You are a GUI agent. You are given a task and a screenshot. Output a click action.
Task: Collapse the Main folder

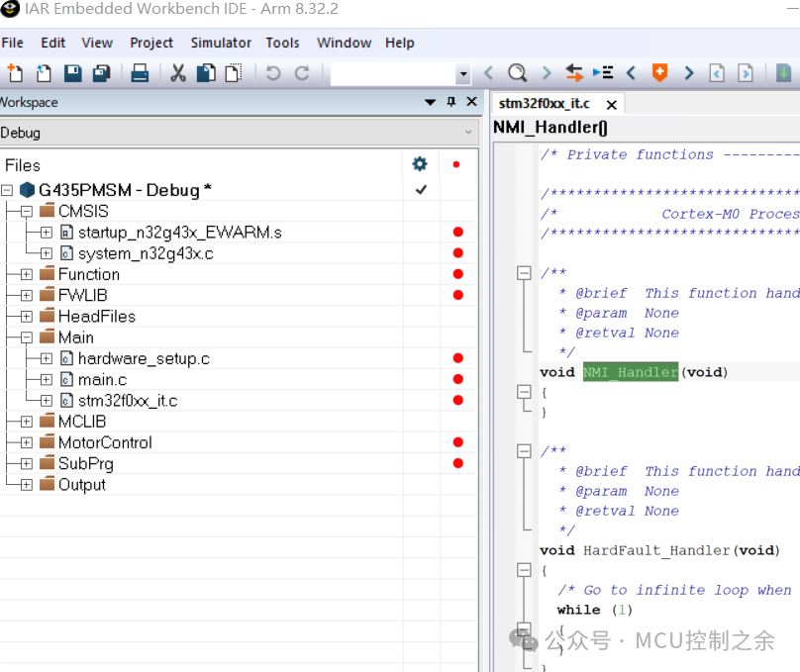point(27,337)
